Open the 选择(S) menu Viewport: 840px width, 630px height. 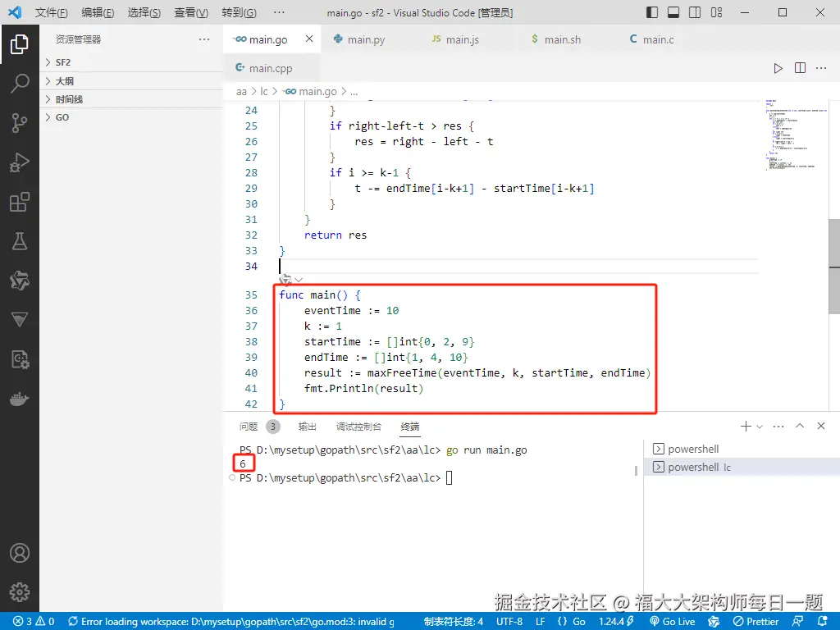[x=144, y=12]
